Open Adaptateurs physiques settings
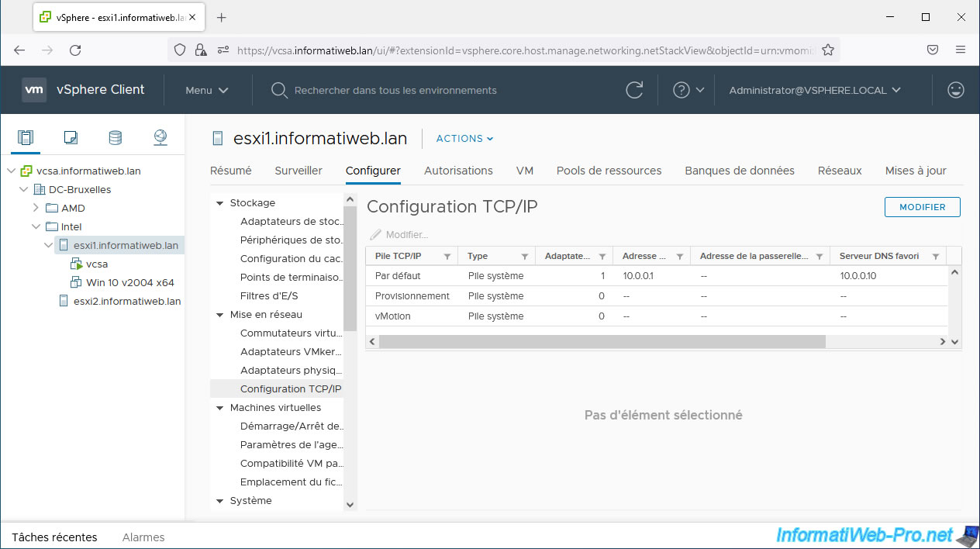980x549 pixels. (291, 371)
